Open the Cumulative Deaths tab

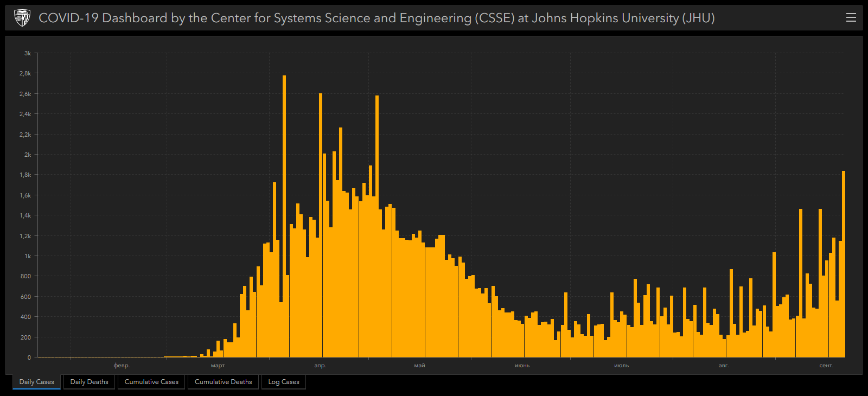tap(223, 382)
